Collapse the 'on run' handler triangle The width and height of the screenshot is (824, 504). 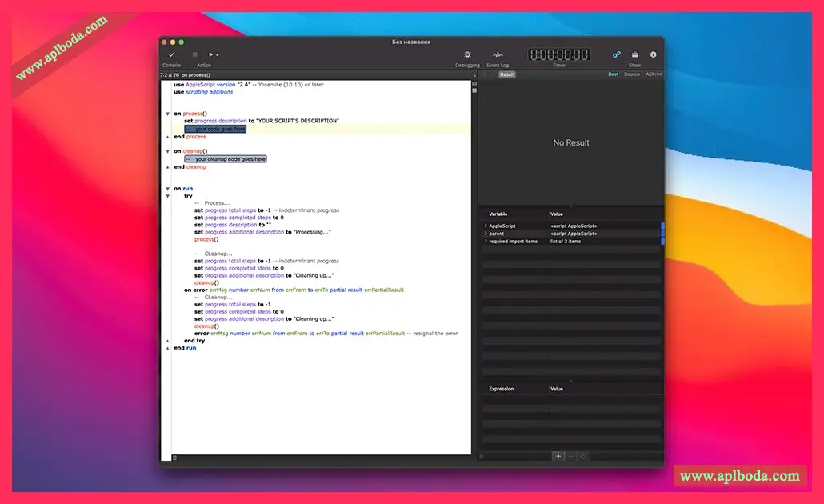[168, 189]
